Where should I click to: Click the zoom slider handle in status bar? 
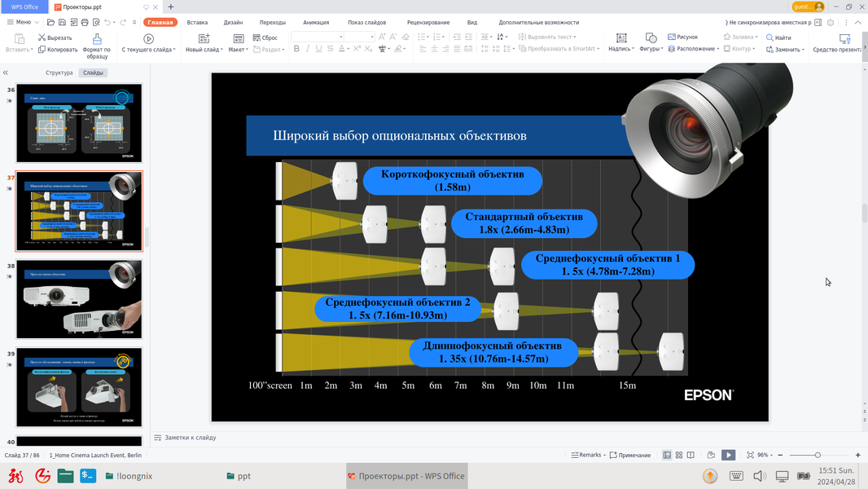(x=818, y=456)
